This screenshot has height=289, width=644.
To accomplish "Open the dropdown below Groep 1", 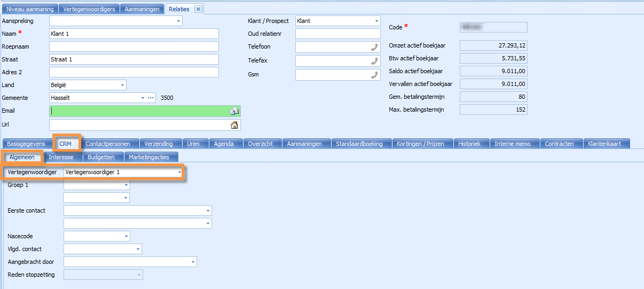I will 126,198.
